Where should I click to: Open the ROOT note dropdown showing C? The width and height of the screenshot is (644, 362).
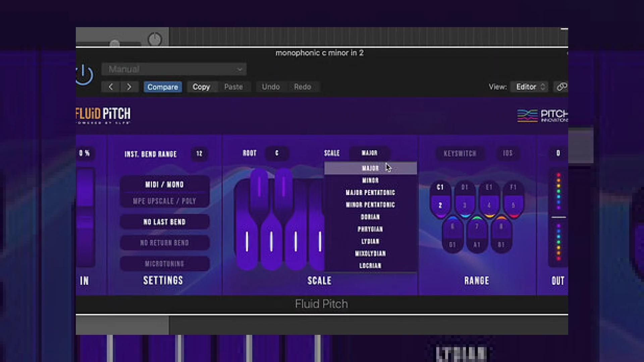pyautogui.click(x=277, y=153)
